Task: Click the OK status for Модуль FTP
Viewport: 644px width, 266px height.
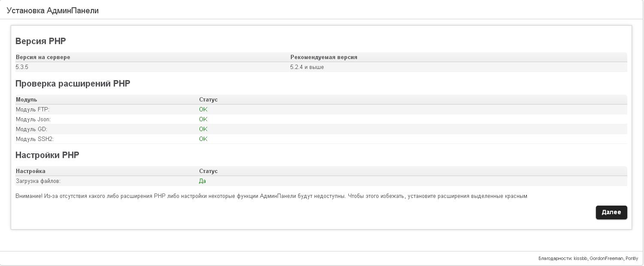Action: (x=203, y=110)
